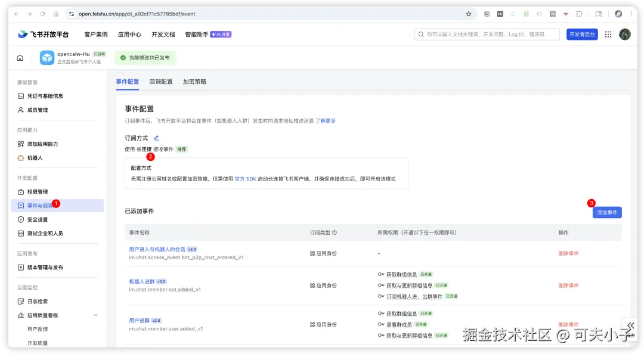Image resolution: width=644 pixels, height=354 pixels.
Task: Open the 官方 SDK link
Action: pos(245,179)
